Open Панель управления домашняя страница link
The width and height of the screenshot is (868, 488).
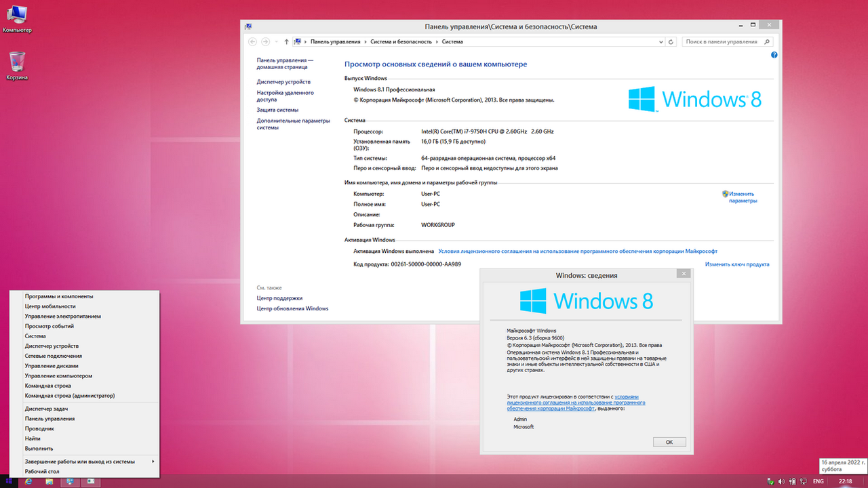pos(285,64)
